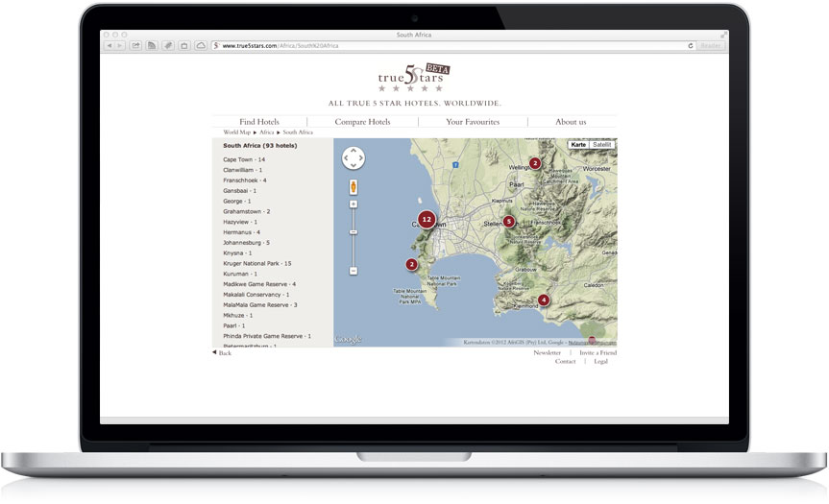Click the Back link below the list
Screen dimensions: 829x504
(223, 353)
